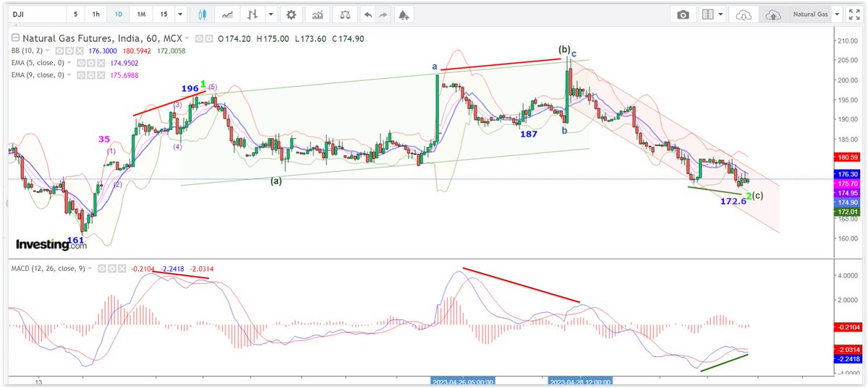Expand more timeframes dropdown arrow
Screen dimensions: 868x388
(x=179, y=14)
